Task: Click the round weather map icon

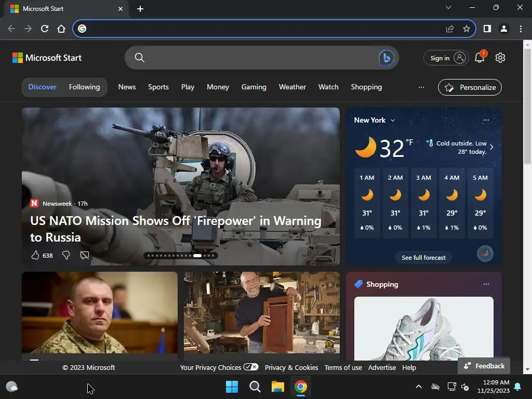Action: (x=485, y=254)
